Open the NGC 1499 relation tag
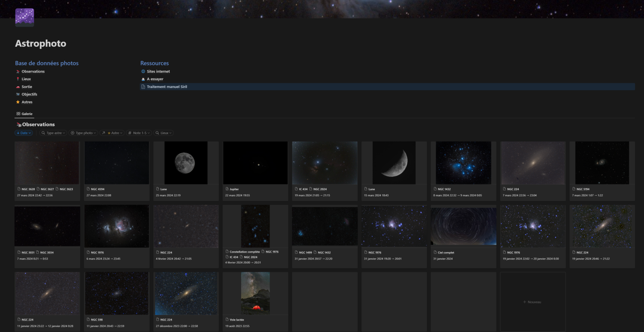The height and width of the screenshot is (332, 644). pos(306,253)
